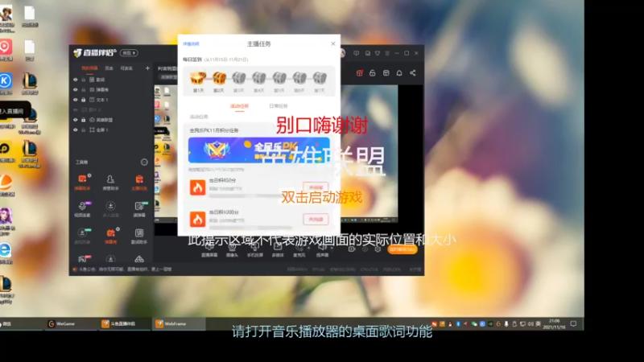Launch the 视频连麦 tool
Image resolution: width=644 pixels, height=362 pixels.
click(x=82, y=209)
